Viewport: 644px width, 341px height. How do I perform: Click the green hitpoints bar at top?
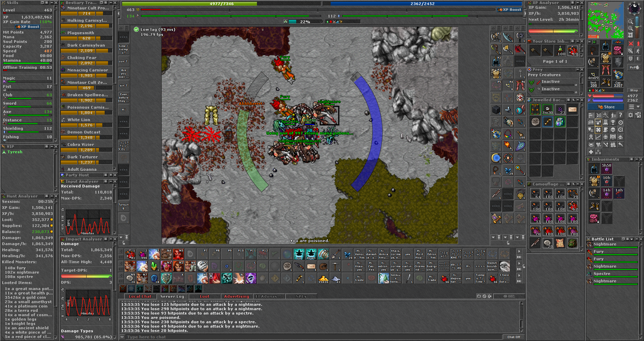pyautogui.click(x=221, y=4)
